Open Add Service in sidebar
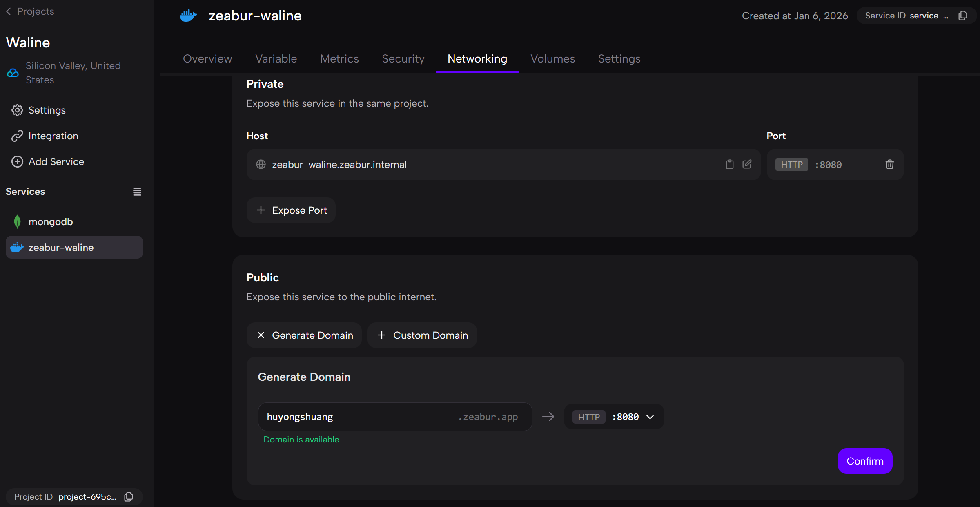The image size is (980, 507). pyautogui.click(x=56, y=161)
